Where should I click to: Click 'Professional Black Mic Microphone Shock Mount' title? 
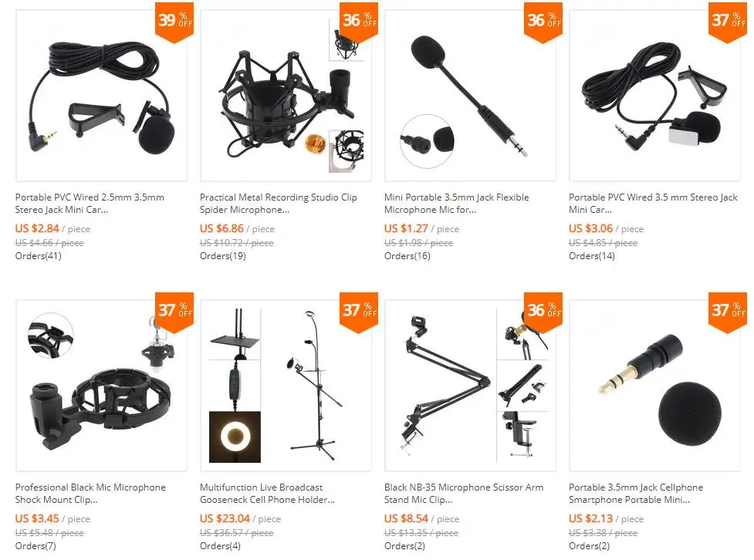(90, 493)
